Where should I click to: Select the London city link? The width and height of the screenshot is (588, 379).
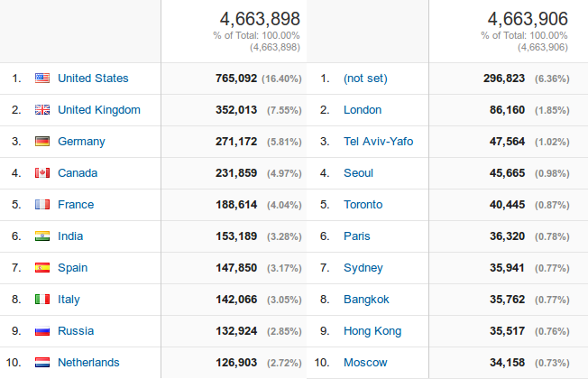click(363, 109)
